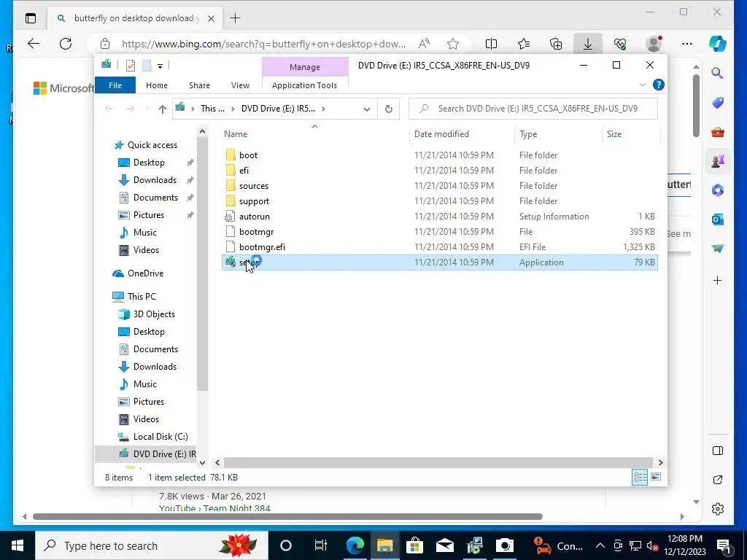Open Edge sidebar Outlook icon
The height and width of the screenshot is (560, 747).
718,219
